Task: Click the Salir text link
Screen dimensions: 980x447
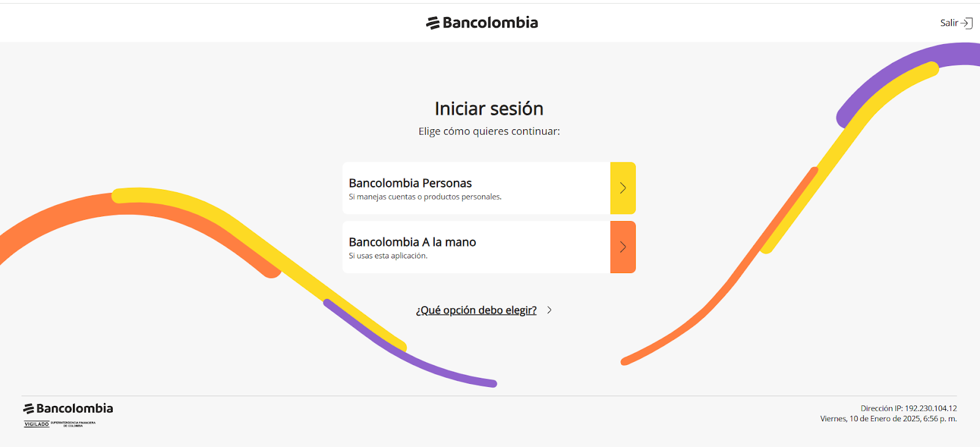Action: (x=949, y=23)
